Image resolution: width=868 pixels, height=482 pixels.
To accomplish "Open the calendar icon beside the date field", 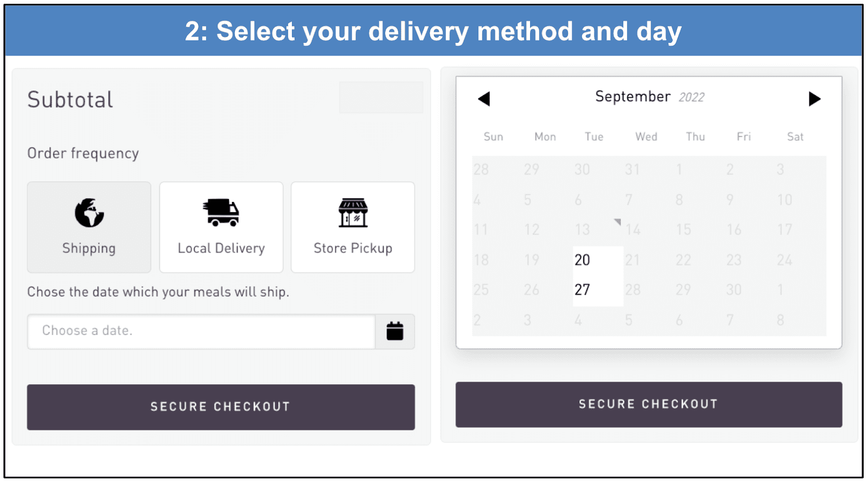I will coord(394,331).
